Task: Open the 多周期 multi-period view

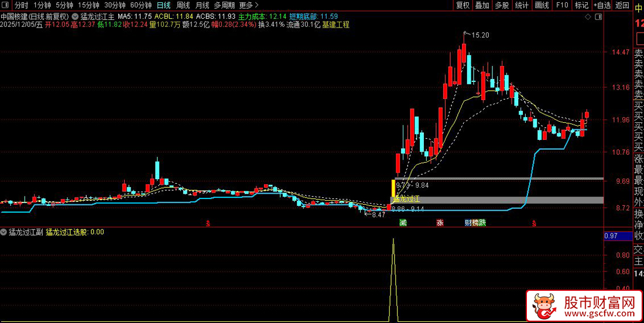Action: [x=224, y=5]
